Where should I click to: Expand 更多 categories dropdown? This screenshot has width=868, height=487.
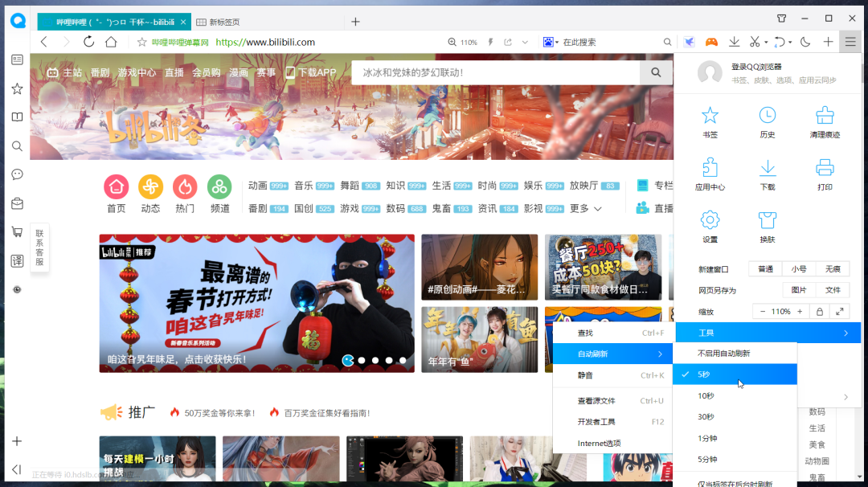[x=586, y=209]
